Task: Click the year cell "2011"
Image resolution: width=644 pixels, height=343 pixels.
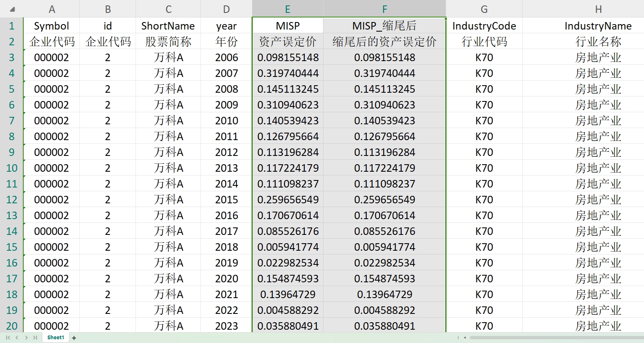Action: click(227, 136)
